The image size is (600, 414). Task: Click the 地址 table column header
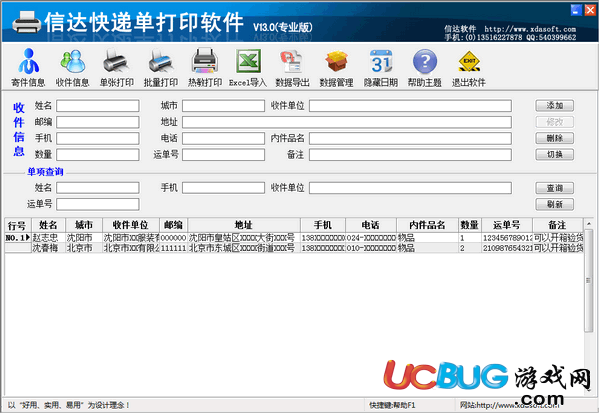tap(244, 225)
